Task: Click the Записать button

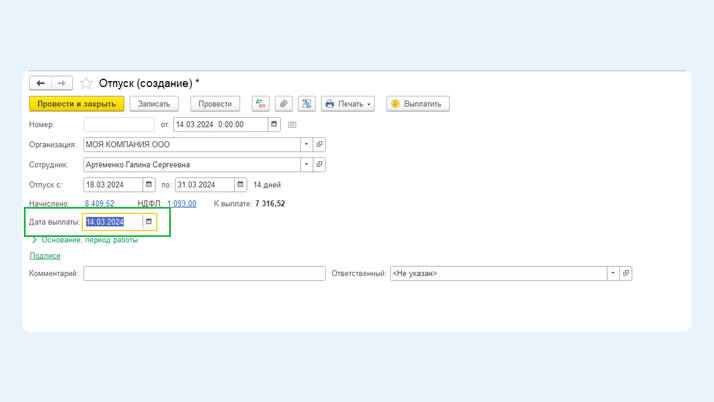Action: pos(154,104)
